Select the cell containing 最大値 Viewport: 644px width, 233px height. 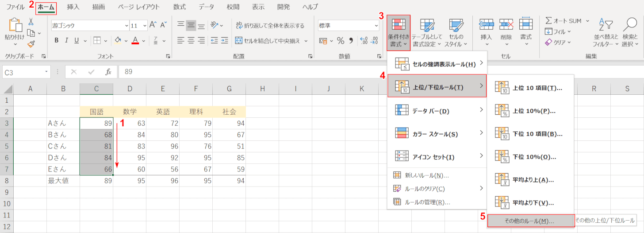(x=63, y=181)
